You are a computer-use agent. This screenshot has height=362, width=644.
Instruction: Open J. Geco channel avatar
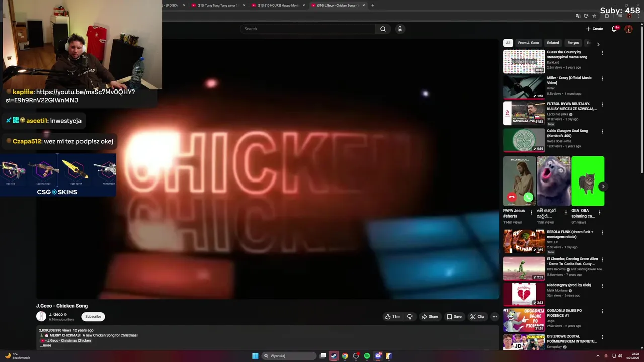tap(41, 316)
